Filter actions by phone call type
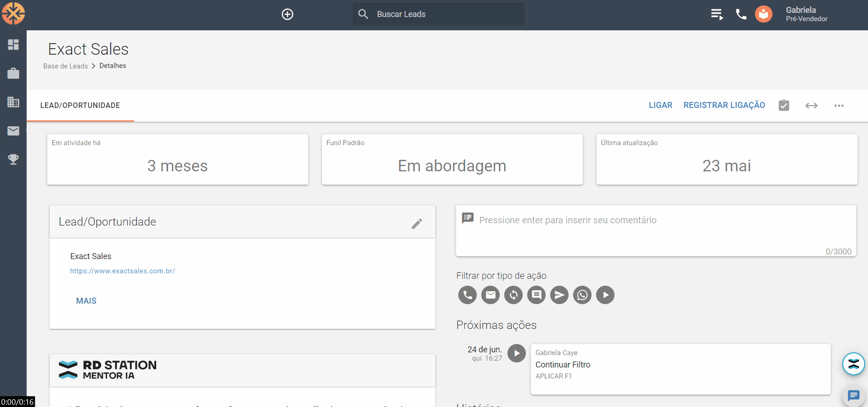This screenshot has width=868, height=407. (x=468, y=295)
